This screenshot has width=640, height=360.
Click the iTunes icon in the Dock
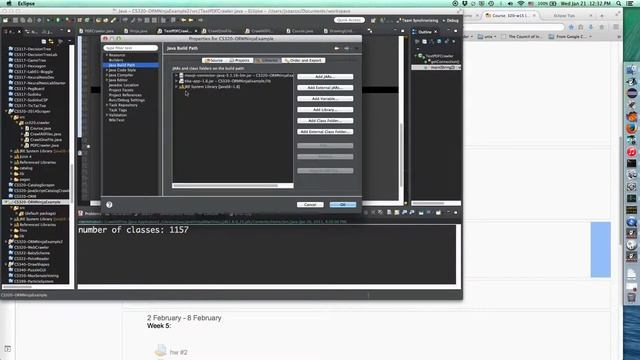pos(631,152)
